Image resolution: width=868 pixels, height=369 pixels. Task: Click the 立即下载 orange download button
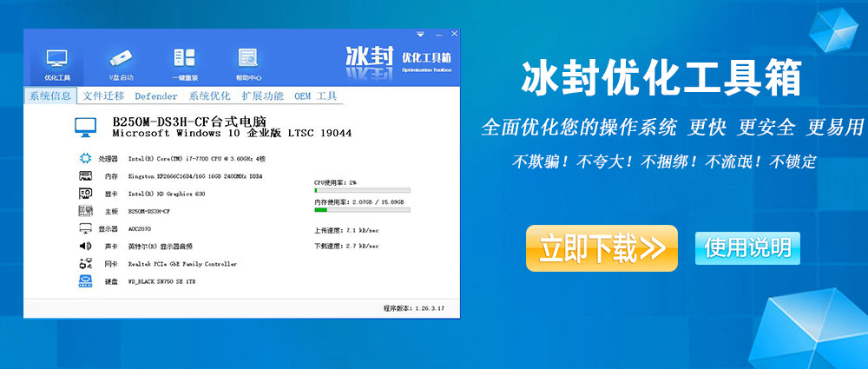pos(602,249)
